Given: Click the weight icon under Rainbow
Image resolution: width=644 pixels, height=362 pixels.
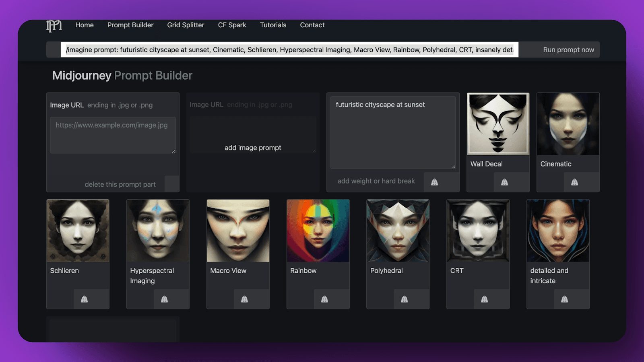Looking at the screenshot, I should tap(324, 299).
